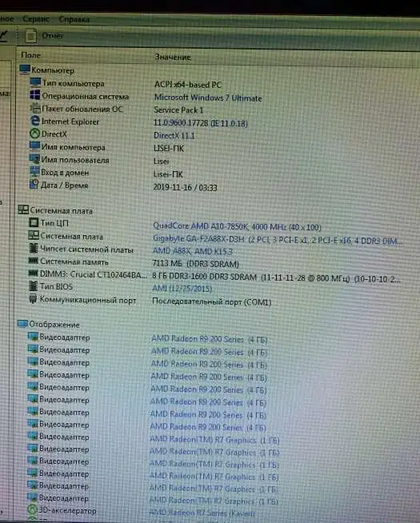Open the Сервис menu
The height and width of the screenshot is (523, 420).
pos(36,19)
